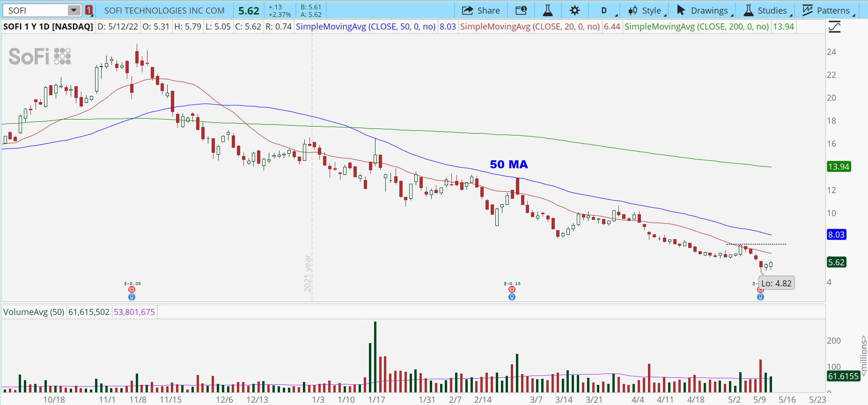Click the blue lightbulb icon under $-0.15
Viewport: 868px width, 405px height.
click(x=512, y=297)
